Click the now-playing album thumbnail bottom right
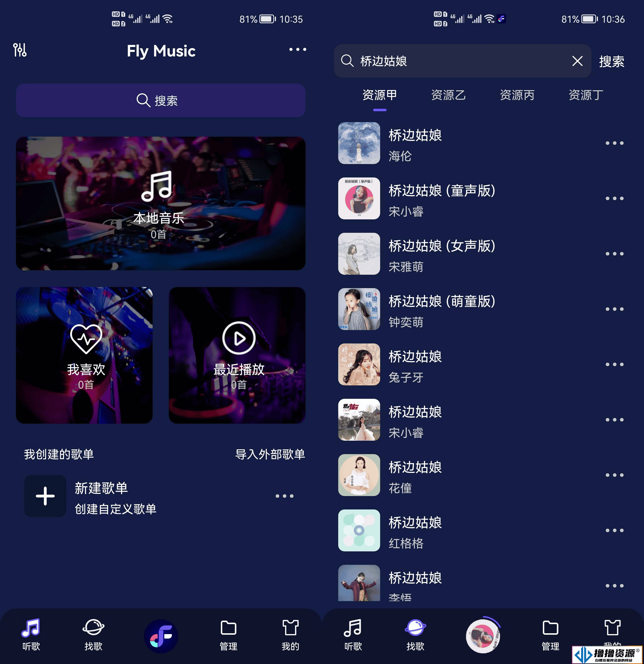Image resolution: width=644 pixels, height=664 pixels. [483, 635]
